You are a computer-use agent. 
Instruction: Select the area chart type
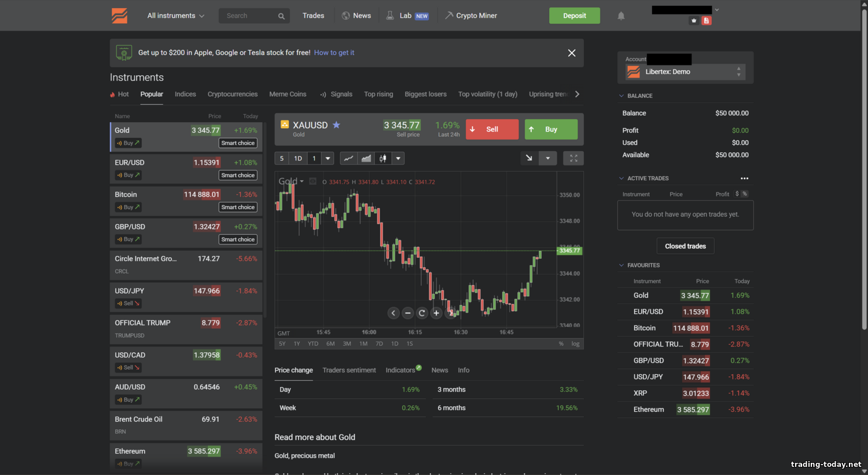pyautogui.click(x=366, y=158)
